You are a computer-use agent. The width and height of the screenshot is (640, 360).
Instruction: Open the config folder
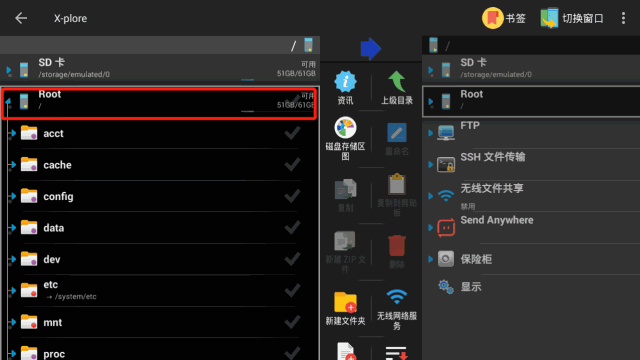[160, 196]
